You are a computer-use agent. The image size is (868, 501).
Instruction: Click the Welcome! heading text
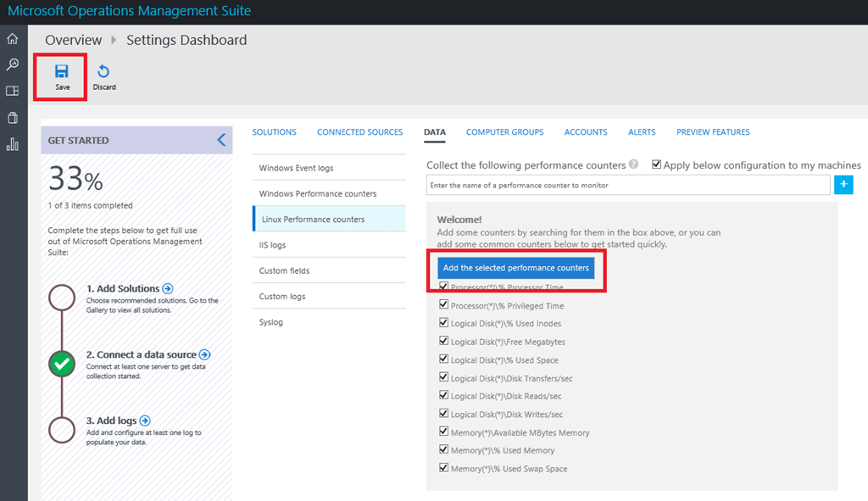point(459,220)
